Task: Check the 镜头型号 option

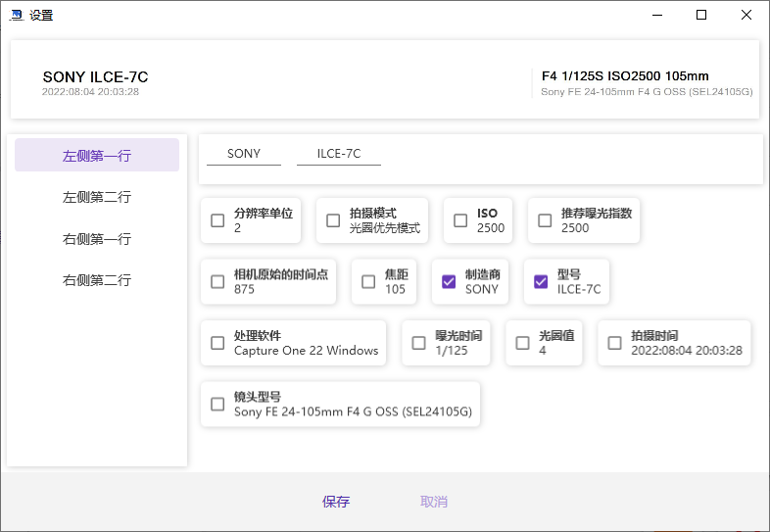Action: point(217,405)
